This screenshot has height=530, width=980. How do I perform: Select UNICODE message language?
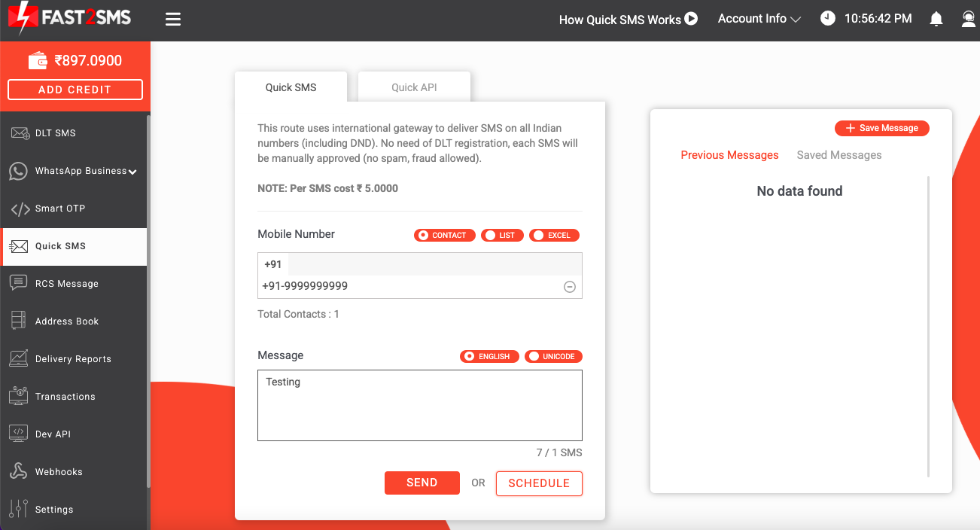pos(553,357)
